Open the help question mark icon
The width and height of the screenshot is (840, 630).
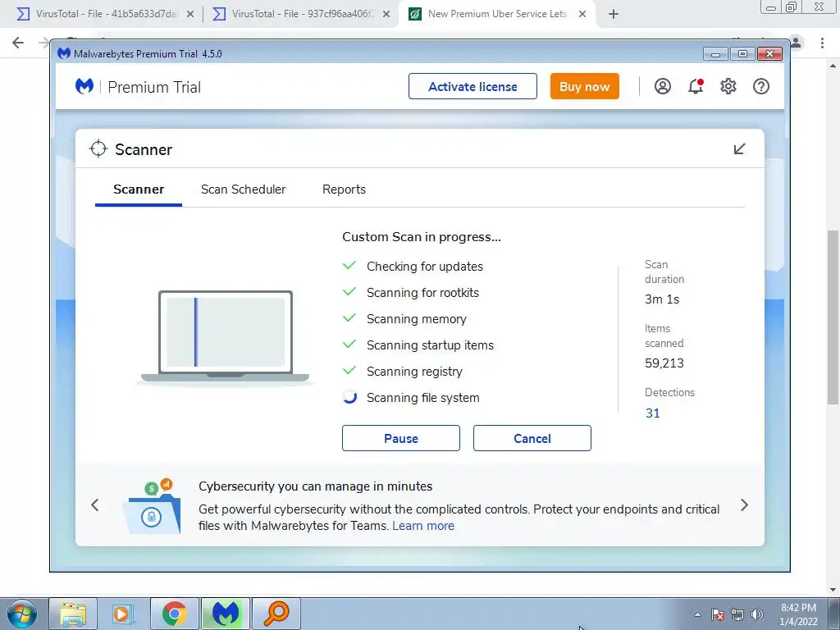(760, 86)
